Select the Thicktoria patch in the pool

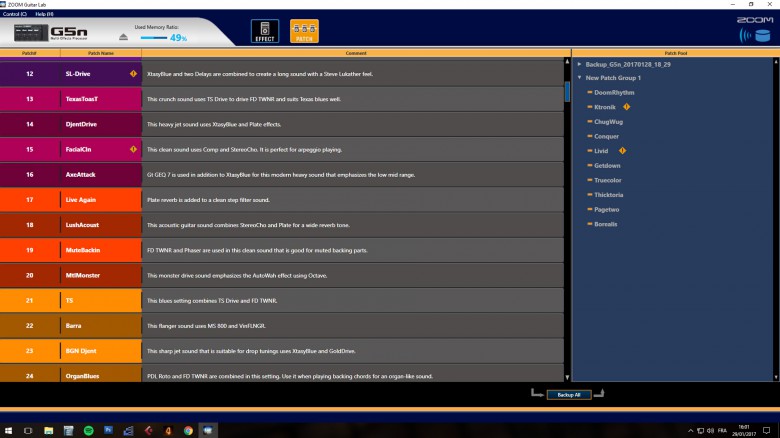coord(608,195)
